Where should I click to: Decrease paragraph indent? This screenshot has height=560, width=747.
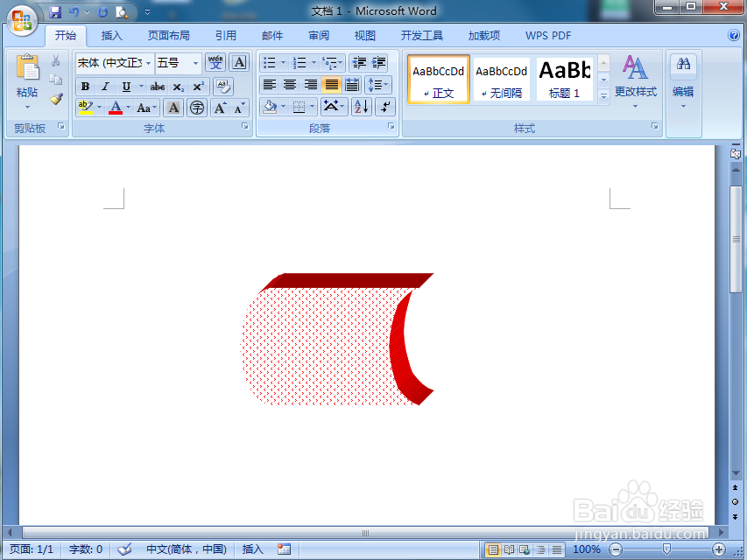pos(359,62)
